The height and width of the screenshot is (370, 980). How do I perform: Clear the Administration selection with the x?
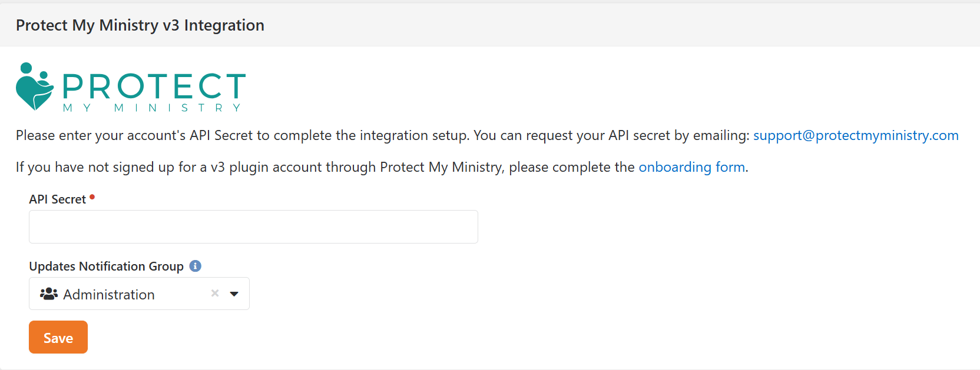point(215,293)
